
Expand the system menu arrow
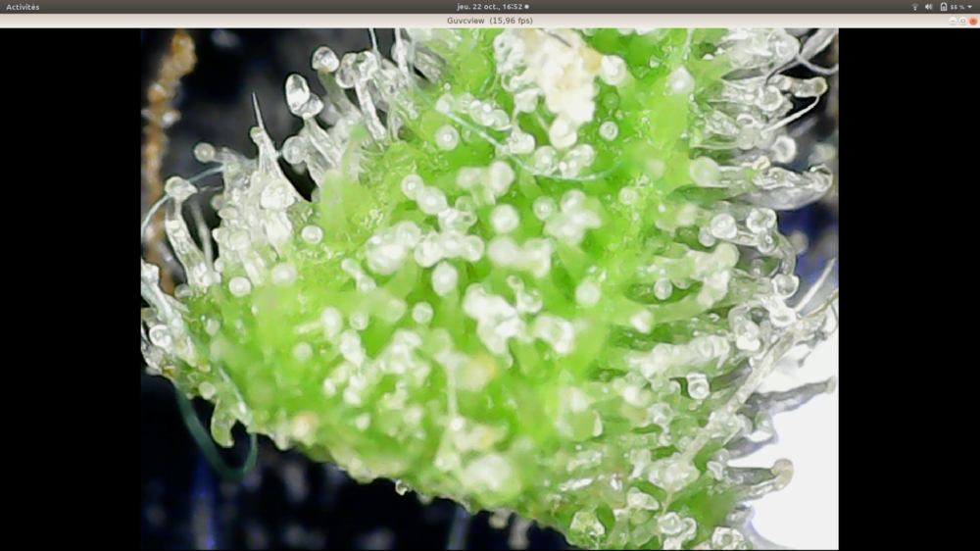(970, 7)
